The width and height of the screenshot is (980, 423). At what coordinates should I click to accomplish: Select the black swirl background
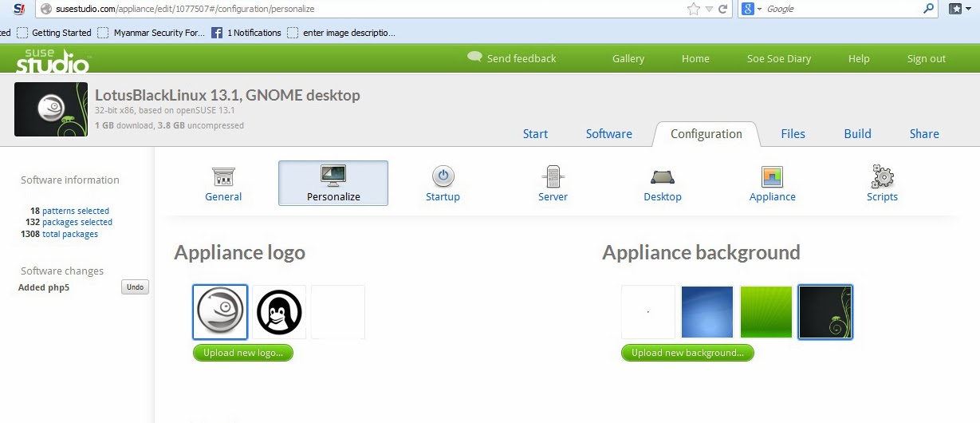(x=825, y=312)
